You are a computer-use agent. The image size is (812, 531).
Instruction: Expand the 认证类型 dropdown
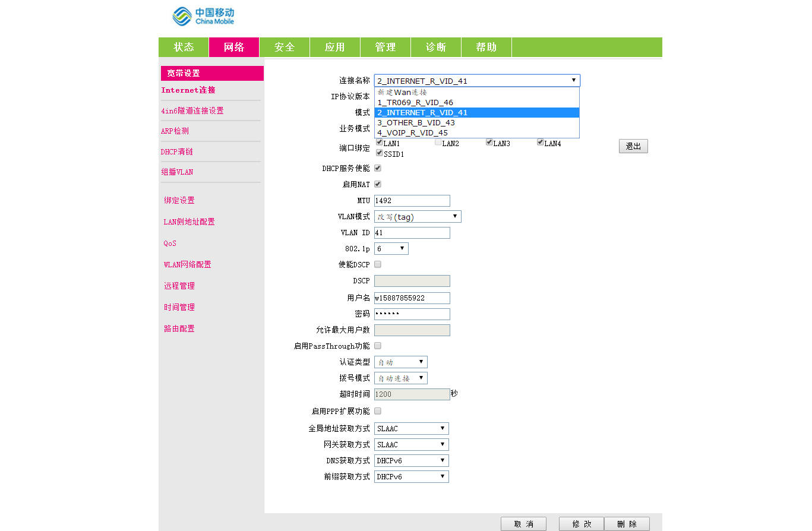pos(401,362)
